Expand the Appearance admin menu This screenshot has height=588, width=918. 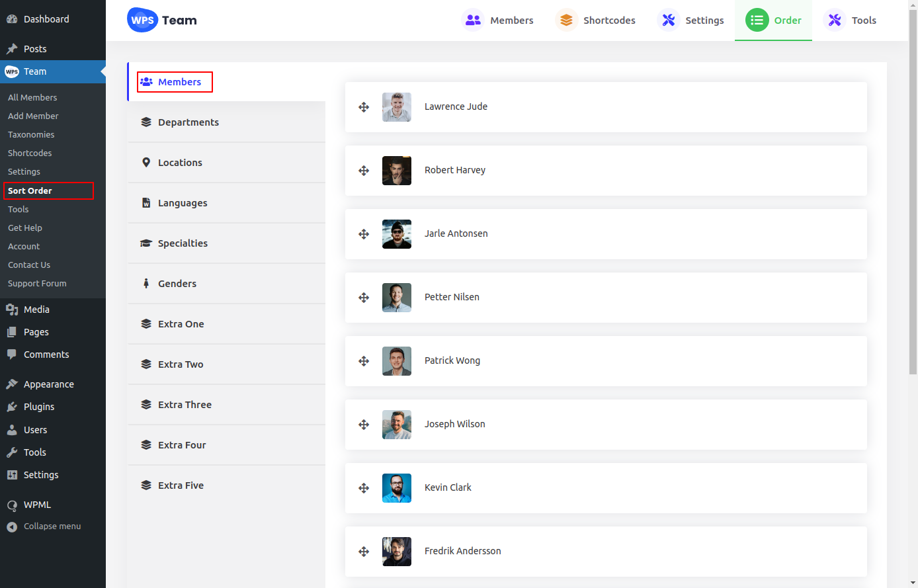tap(48, 384)
